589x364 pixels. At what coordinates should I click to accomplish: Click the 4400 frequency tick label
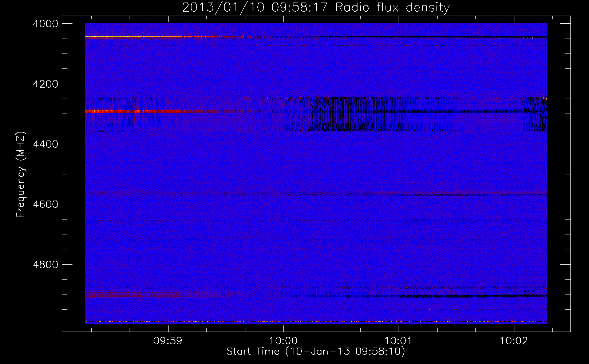click(46, 144)
